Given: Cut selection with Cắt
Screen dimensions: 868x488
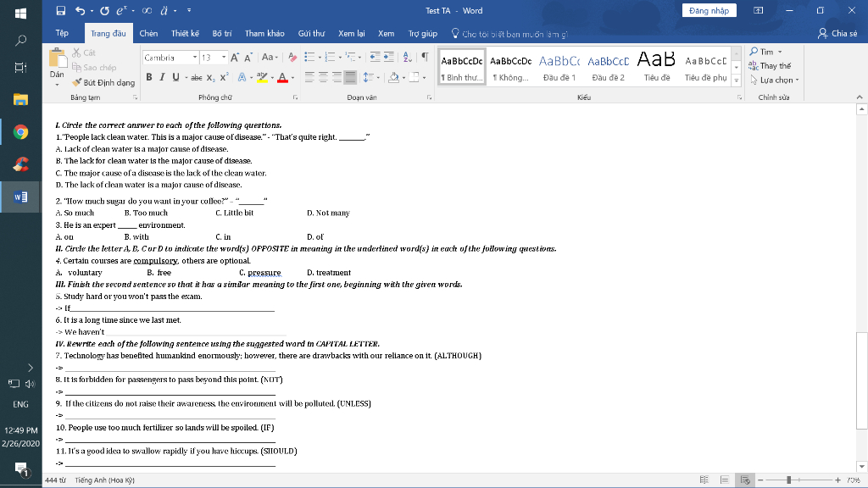Looking at the screenshot, I should (84, 53).
